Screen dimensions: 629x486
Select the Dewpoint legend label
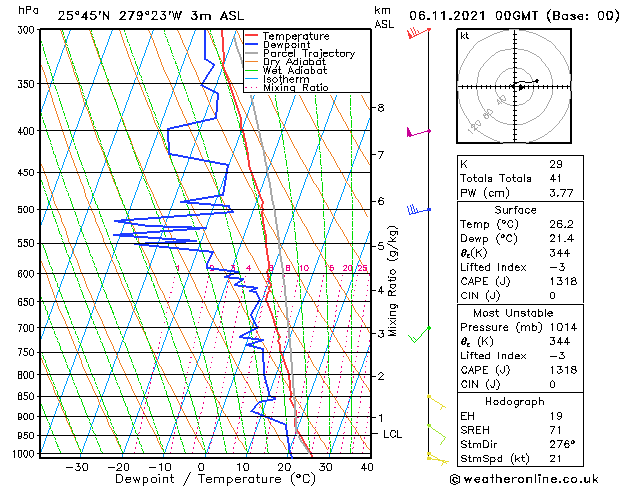pyautogui.click(x=286, y=45)
